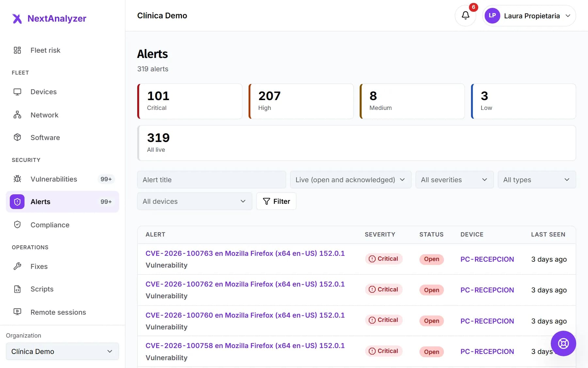Open the All types dropdown
This screenshot has width=588, height=368.
(x=537, y=180)
